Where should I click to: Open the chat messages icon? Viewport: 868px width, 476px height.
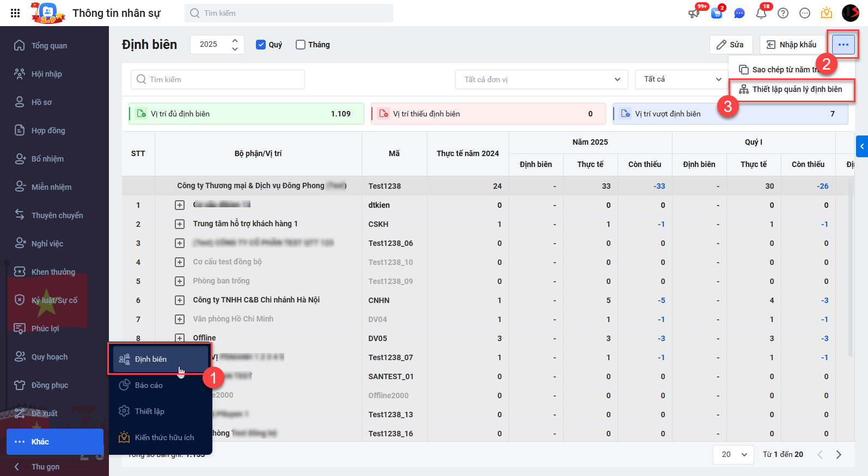pos(739,13)
